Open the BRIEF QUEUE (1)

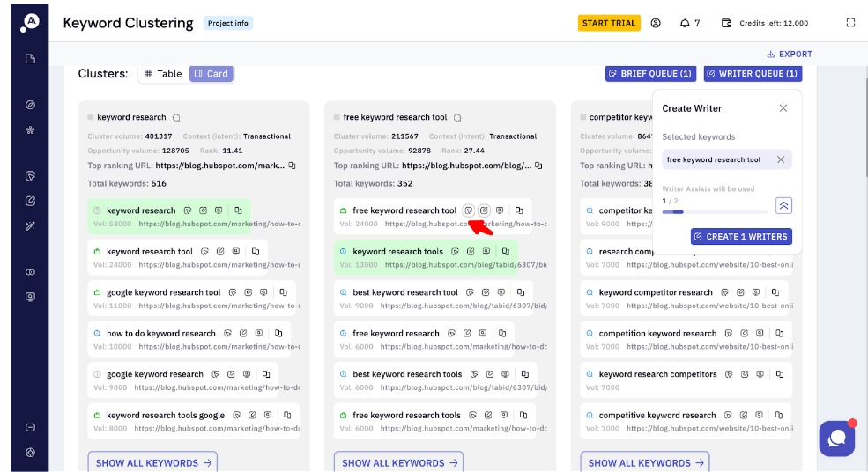click(650, 74)
